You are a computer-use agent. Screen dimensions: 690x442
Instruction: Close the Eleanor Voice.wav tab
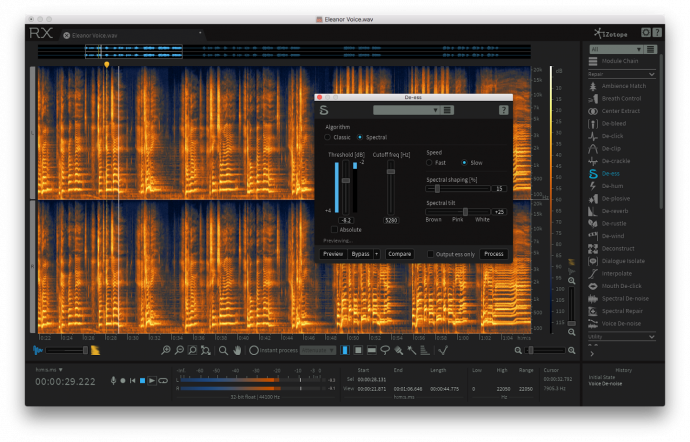pyautogui.click(x=66, y=36)
